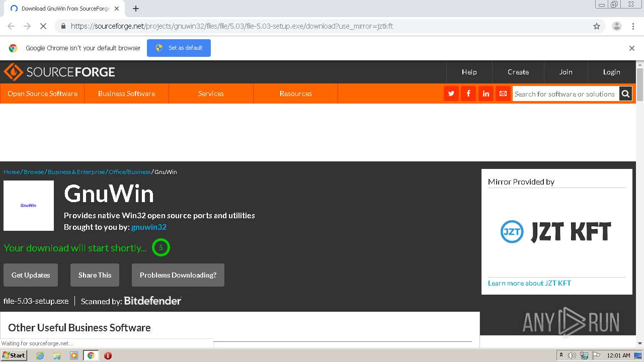Go to Browse breadcrumb

[x=34, y=172]
